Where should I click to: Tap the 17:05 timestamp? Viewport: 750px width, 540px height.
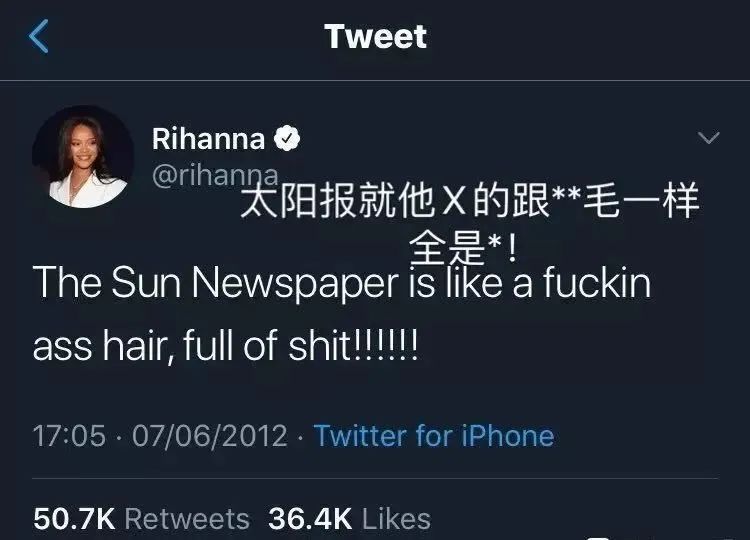point(69,436)
